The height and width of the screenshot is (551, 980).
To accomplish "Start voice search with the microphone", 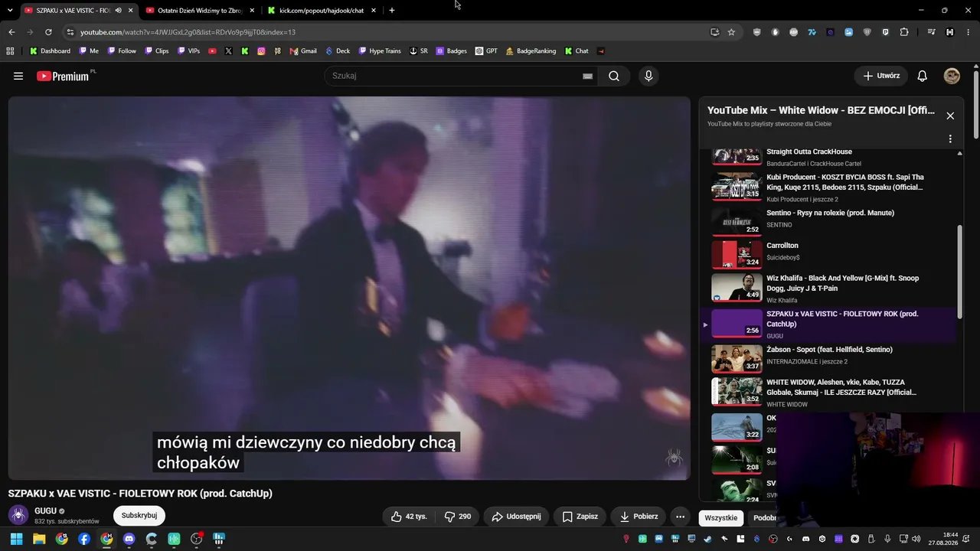I will click(648, 76).
